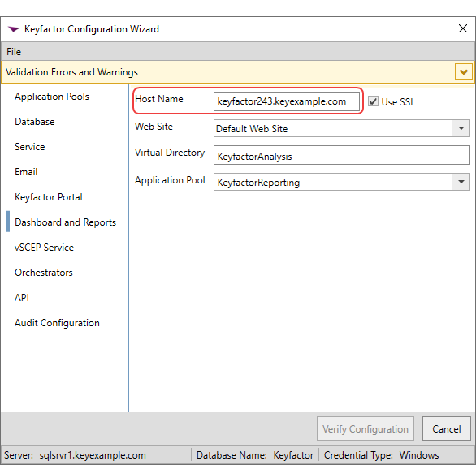Select the Application Pools tab

click(x=52, y=97)
